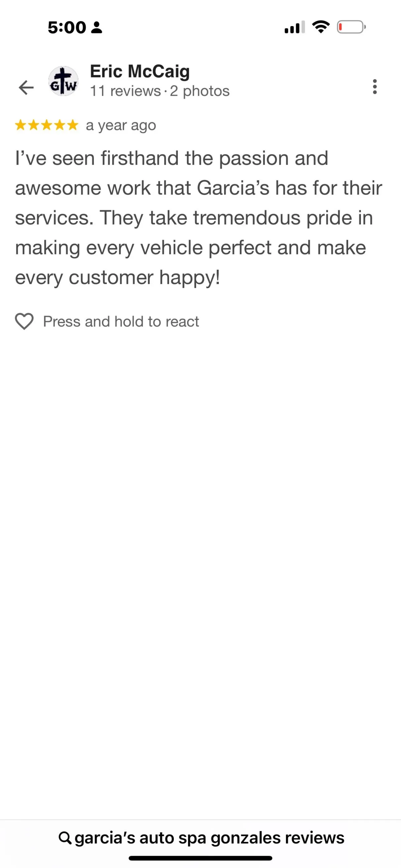Open the GTW cross profile avatar

tap(63, 81)
